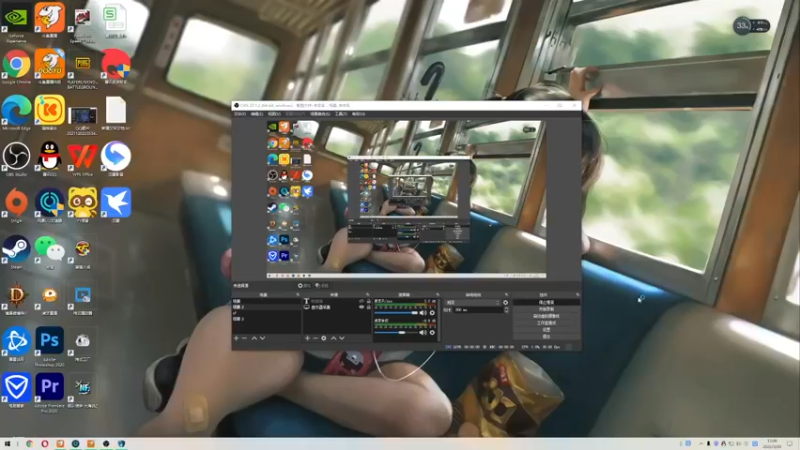Image resolution: width=800 pixels, height=450 pixels.
Task: Toggle the lock on the 显示器采集 source
Action: click(369, 307)
